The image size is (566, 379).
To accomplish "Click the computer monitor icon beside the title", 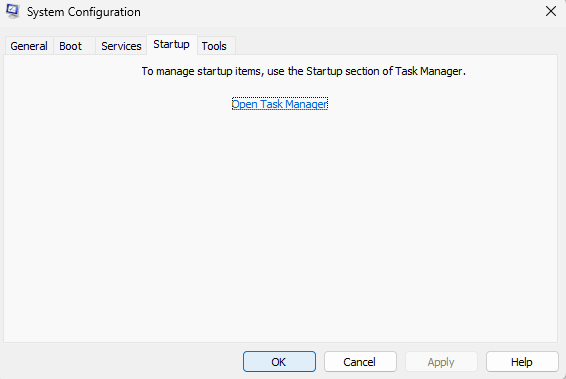I will 12,11.
